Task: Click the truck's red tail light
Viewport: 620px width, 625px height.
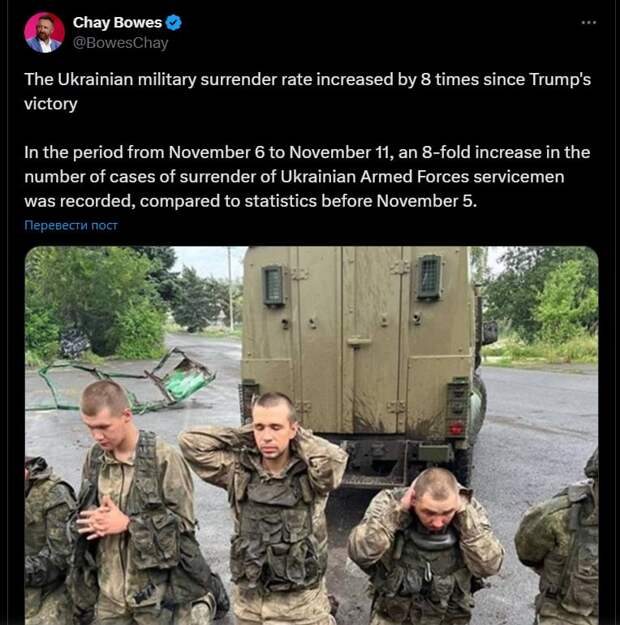Action: coord(457,429)
